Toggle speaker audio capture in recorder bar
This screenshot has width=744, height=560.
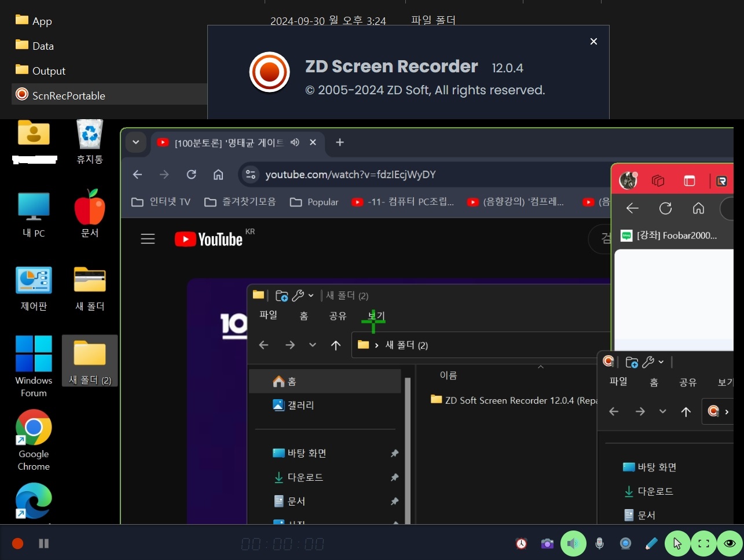(573, 543)
